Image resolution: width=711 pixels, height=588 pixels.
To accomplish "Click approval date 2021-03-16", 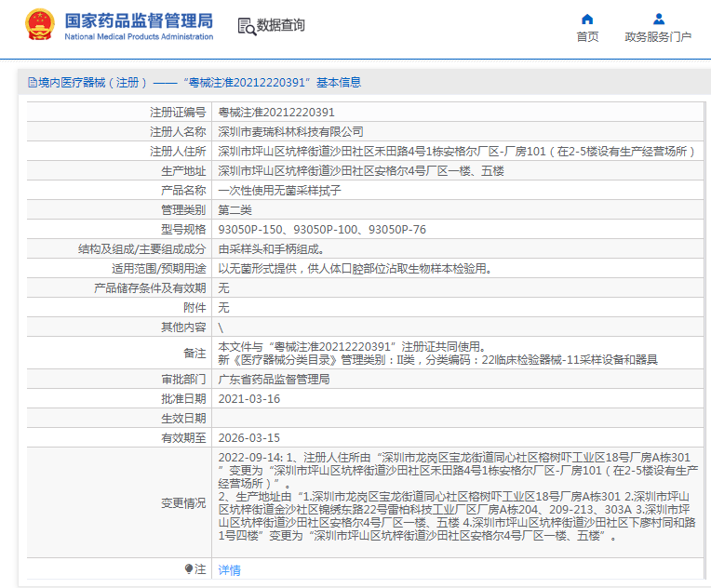I will point(248,399).
